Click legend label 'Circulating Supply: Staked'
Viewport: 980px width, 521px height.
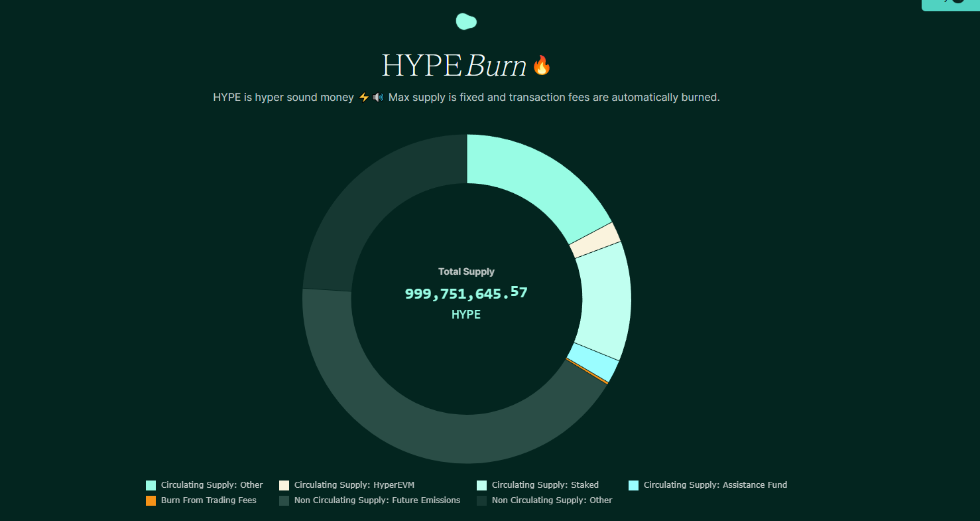coord(545,485)
